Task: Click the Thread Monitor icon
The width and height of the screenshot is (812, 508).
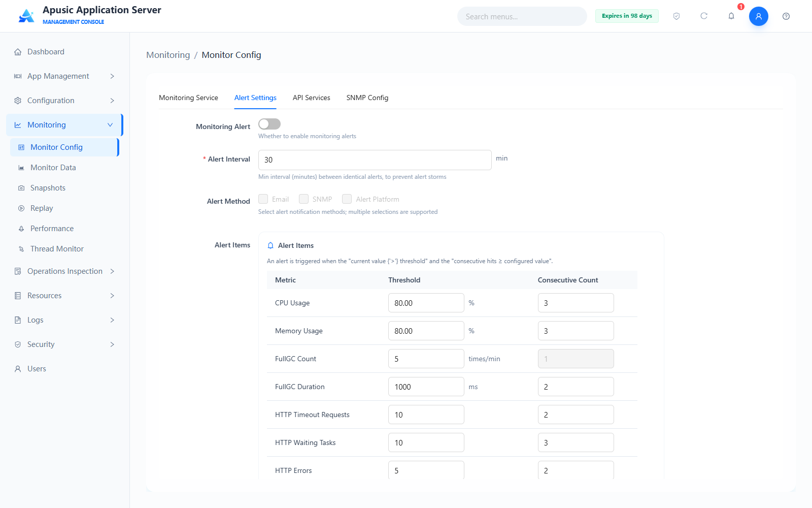Action: coord(21,249)
